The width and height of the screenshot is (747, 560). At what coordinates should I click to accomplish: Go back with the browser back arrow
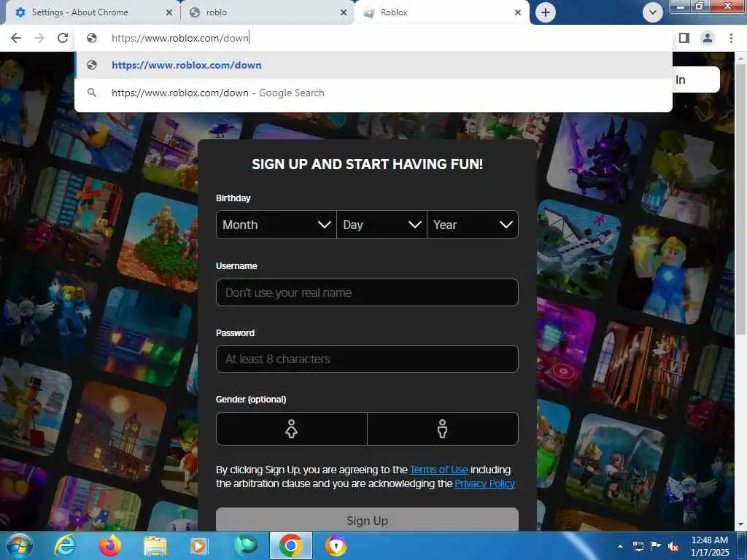(16, 38)
